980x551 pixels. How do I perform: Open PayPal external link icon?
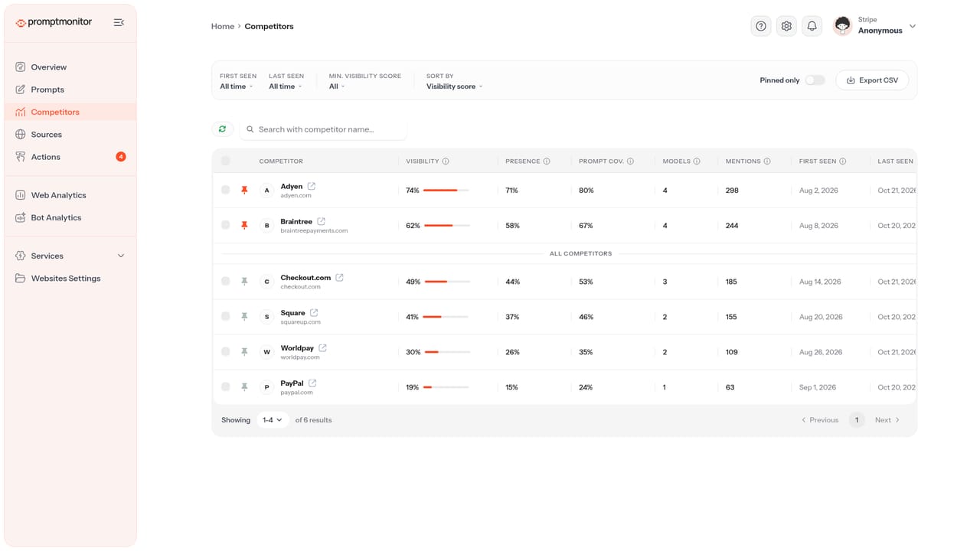pyautogui.click(x=312, y=383)
